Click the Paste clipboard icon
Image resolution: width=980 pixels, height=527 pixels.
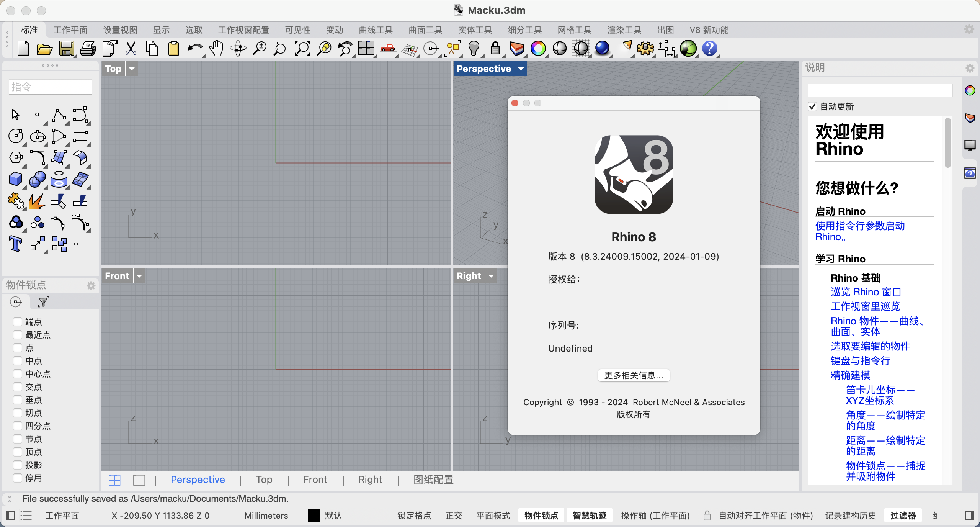pyautogui.click(x=173, y=49)
